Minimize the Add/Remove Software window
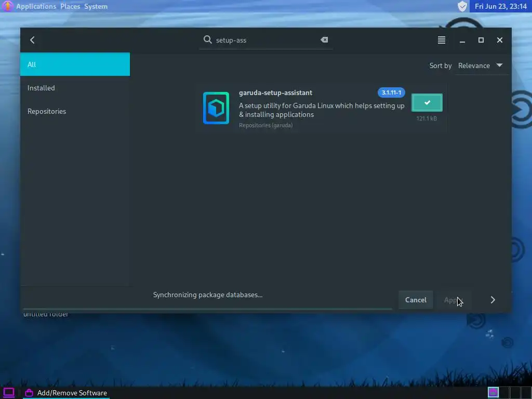 point(462,41)
